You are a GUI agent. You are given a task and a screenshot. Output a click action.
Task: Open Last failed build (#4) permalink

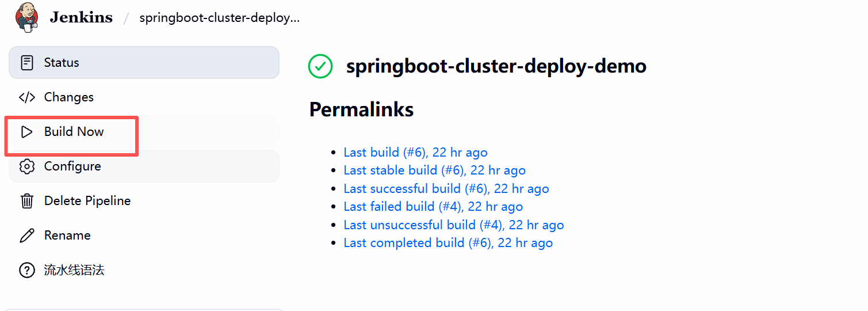point(433,207)
